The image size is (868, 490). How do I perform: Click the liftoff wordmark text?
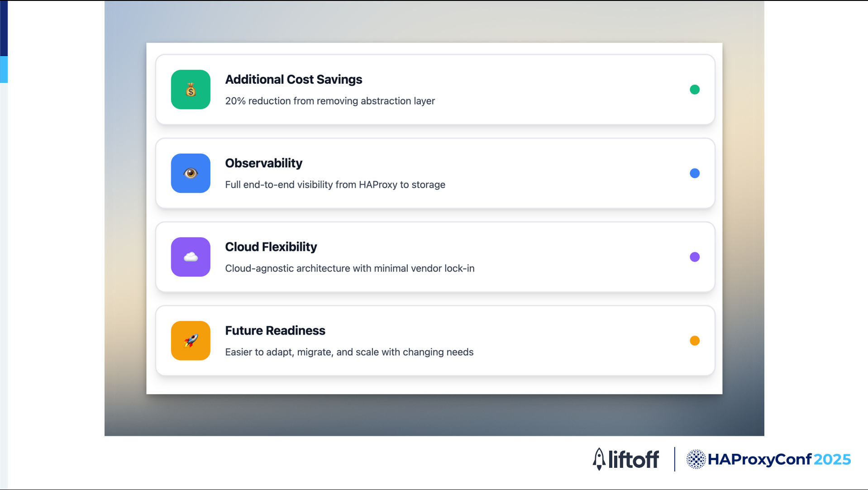pyautogui.click(x=634, y=459)
